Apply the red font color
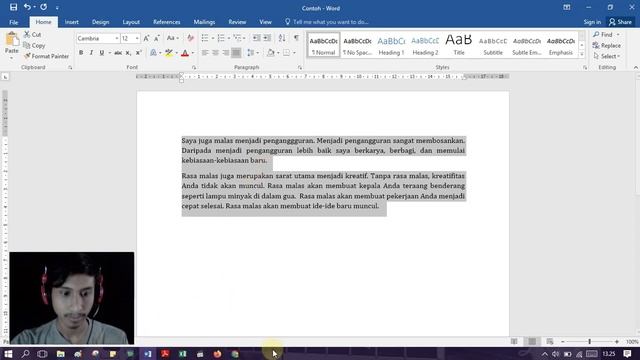This screenshot has height=360, width=640. click(185, 53)
